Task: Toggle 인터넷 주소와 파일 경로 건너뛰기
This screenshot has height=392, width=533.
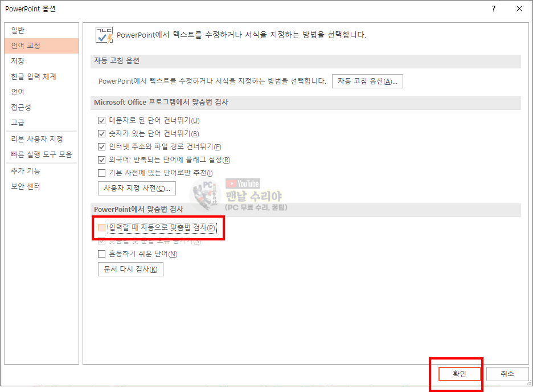Action: (101, 146)
